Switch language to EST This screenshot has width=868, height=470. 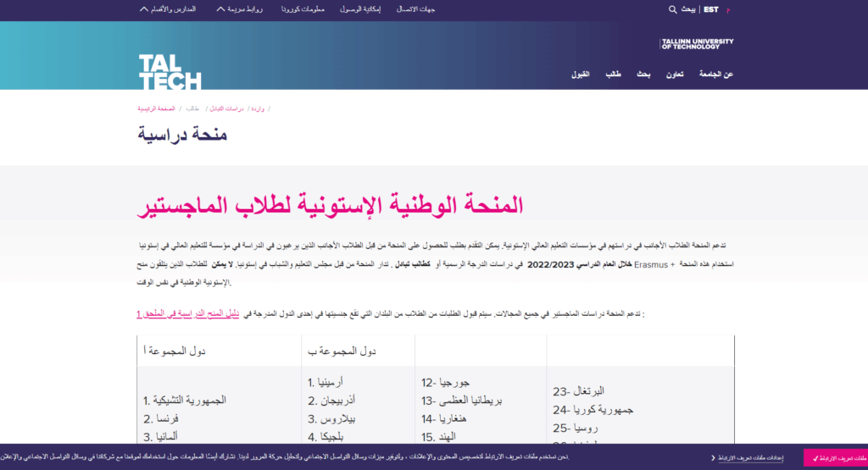point(710,9)
